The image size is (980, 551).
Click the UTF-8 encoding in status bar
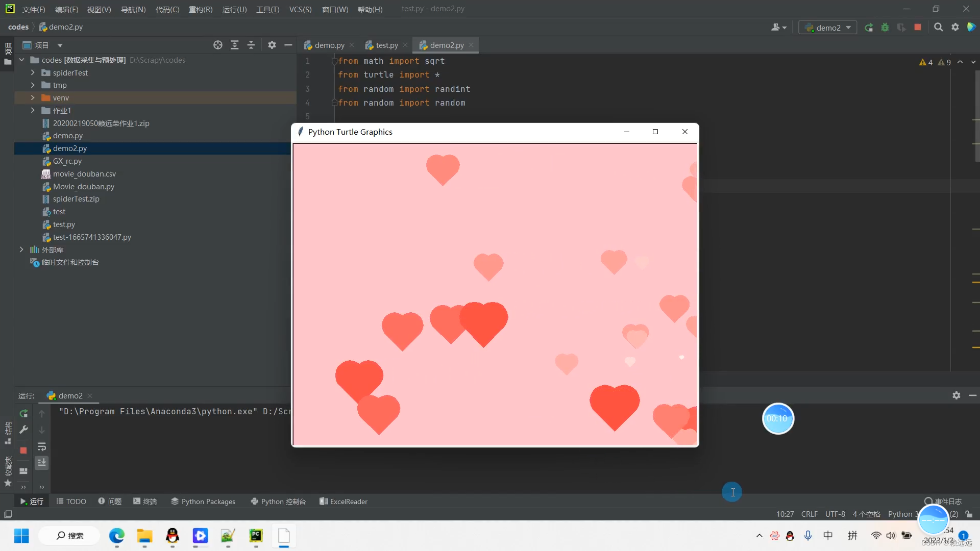835,514
